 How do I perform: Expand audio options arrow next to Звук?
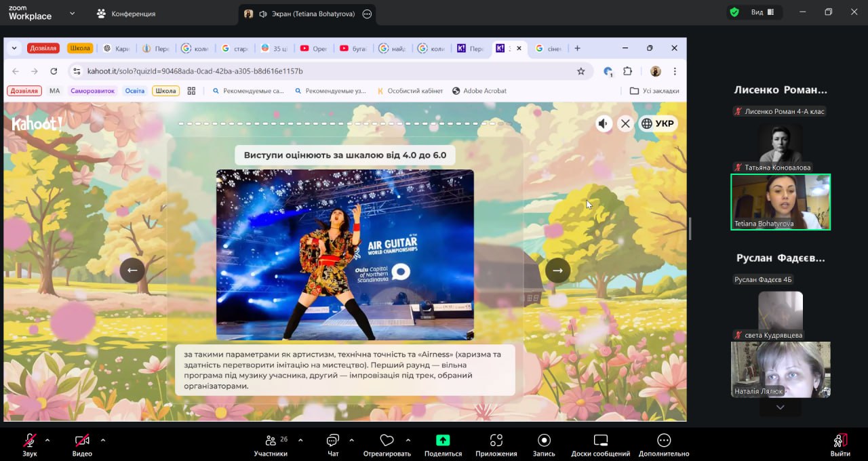pyautogui.click(x=47, y=440)
